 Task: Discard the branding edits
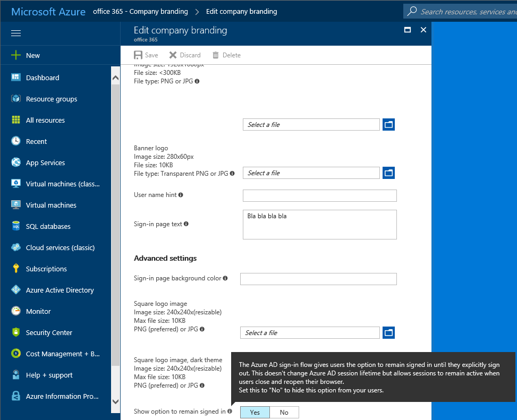[x=185, y=55]
